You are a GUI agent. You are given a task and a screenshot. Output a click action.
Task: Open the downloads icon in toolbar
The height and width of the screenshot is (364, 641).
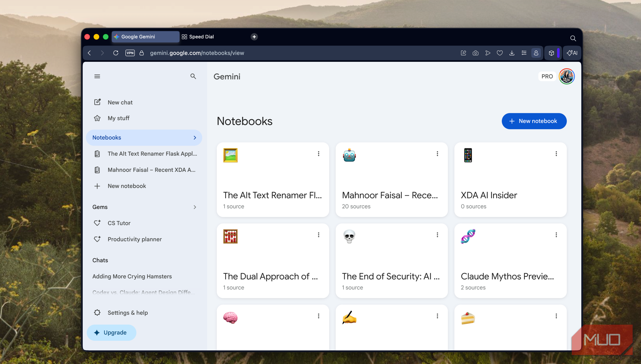(512, 53)
